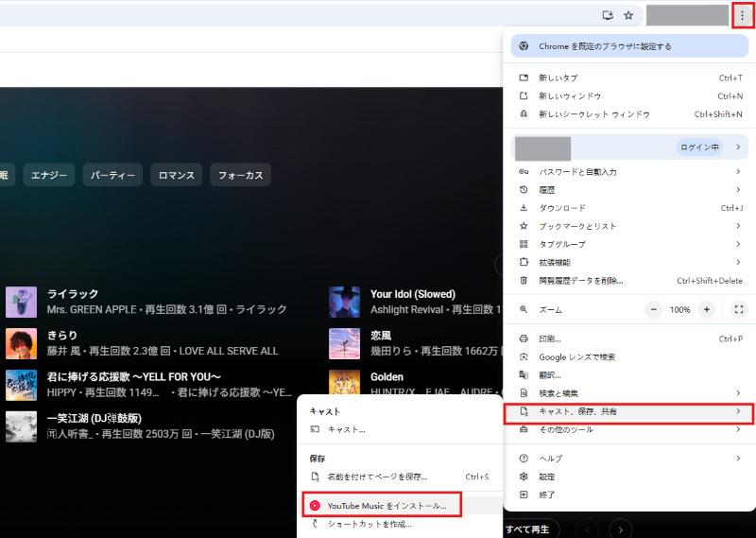Click 一笑江湖 (DJ弹鼓版) album thumbnail
The height and width of the screenshot is (538, 756).
[21, 426]
